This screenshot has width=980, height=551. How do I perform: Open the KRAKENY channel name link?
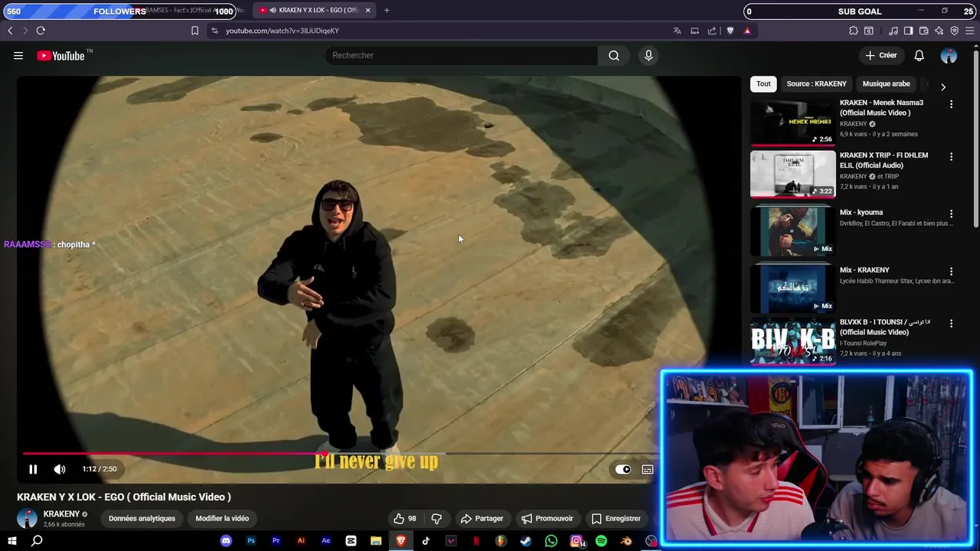pos(61,514)
